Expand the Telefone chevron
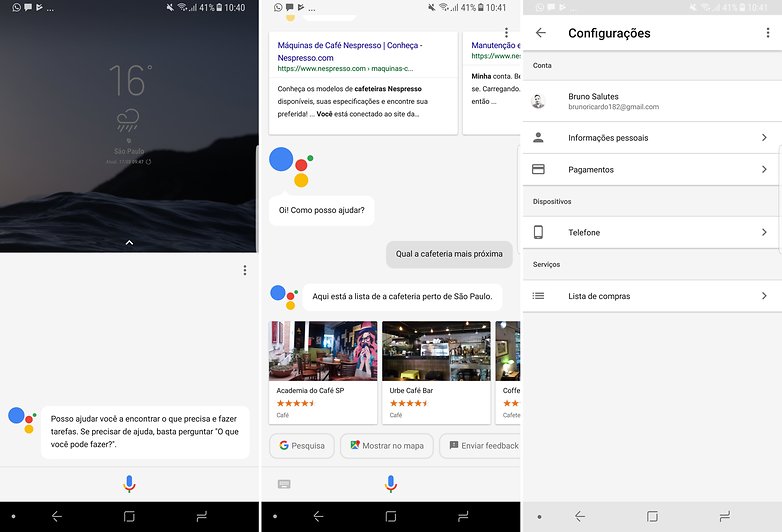 (764, 232)
